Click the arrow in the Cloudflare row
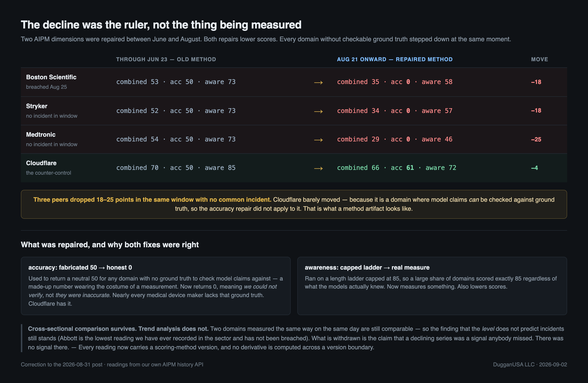The width and height of the screenshot is (588, 383). click(x=318, y=168)
